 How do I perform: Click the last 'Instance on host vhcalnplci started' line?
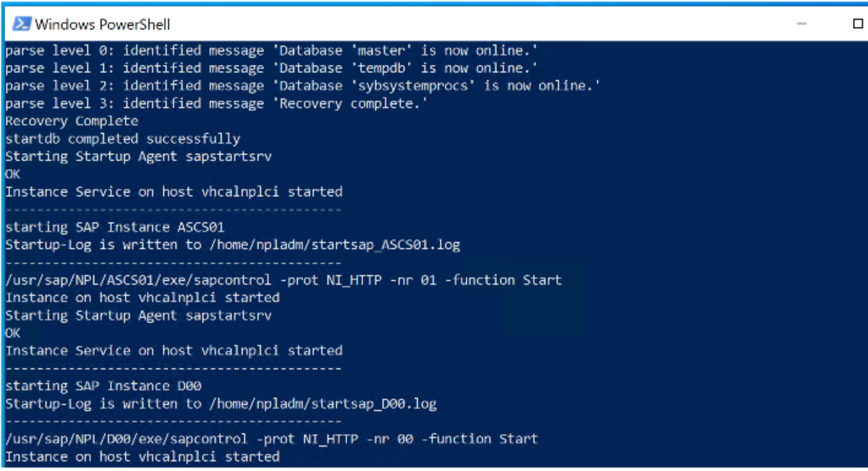tap(142, 457)
